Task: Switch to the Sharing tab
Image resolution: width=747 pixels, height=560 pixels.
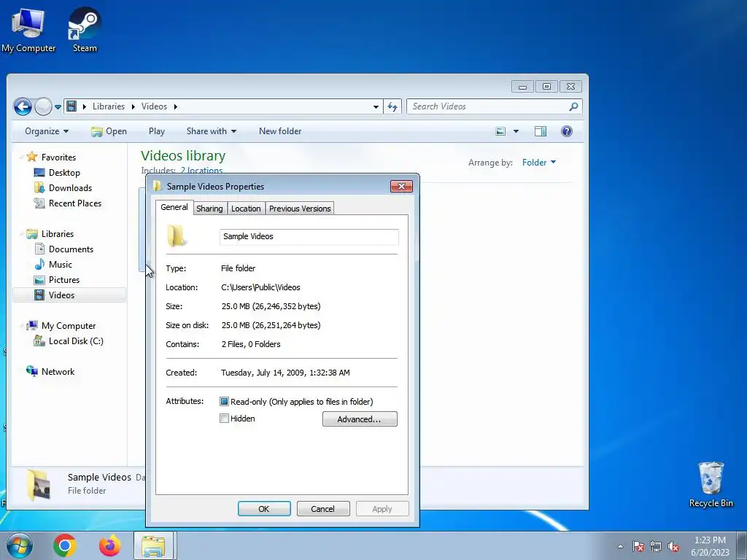Action: click(x=209, y=209)
